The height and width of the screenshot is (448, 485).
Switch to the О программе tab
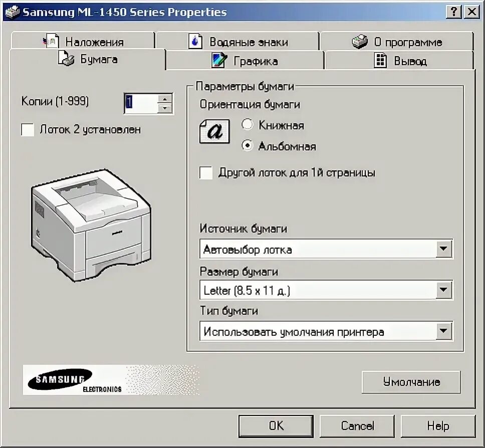click(397, 41)
